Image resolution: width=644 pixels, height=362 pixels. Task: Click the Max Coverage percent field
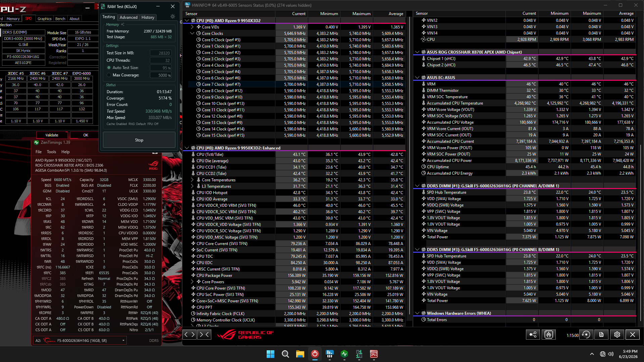click(x=161, y=75)
